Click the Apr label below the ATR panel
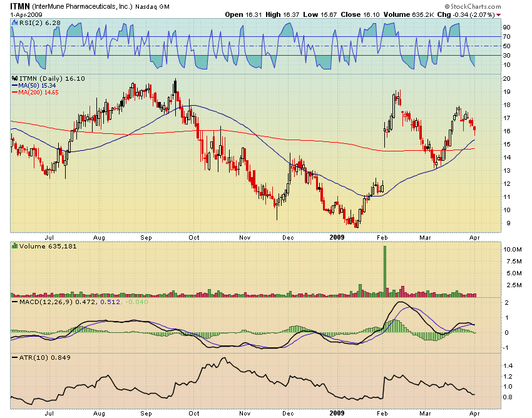 [x=474, y=413]
